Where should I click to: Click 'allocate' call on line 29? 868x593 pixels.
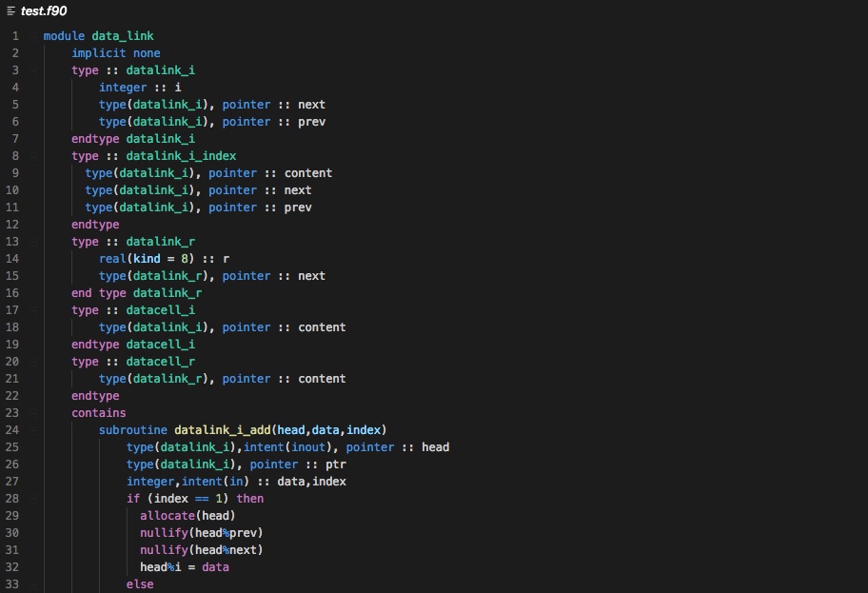click(x=168, y=517)
